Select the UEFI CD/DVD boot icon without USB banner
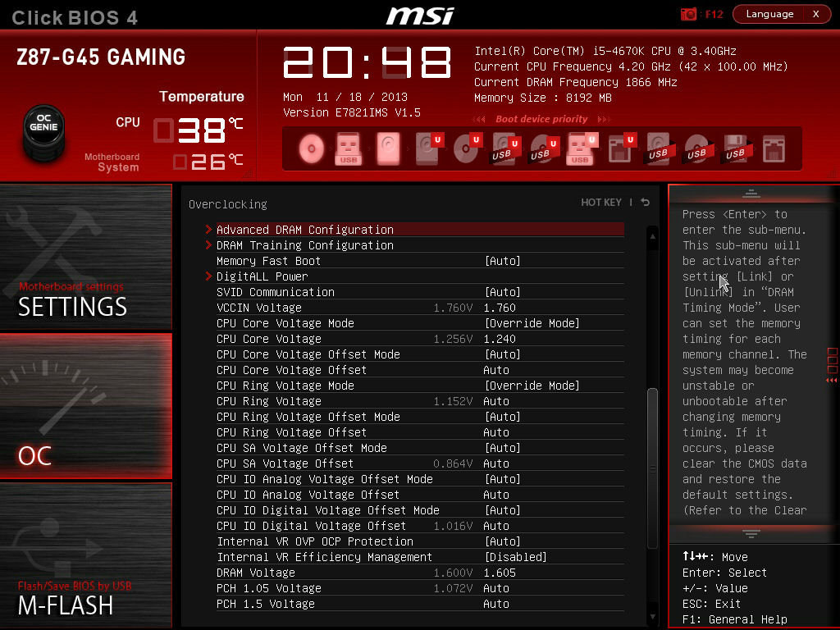The image size is (840, 630). coord(467,148)
